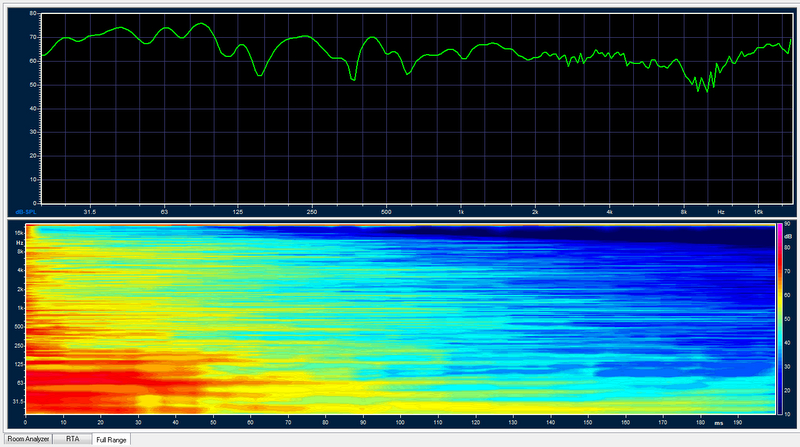This screenshot has width=800, height=447.
Task: Click the 1k frequency label on upper graph
Action: [461, 212]
